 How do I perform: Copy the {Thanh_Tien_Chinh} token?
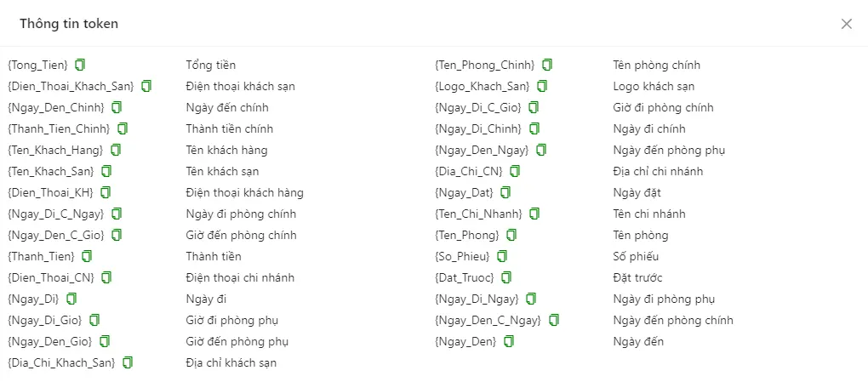(x=123, y=128)
